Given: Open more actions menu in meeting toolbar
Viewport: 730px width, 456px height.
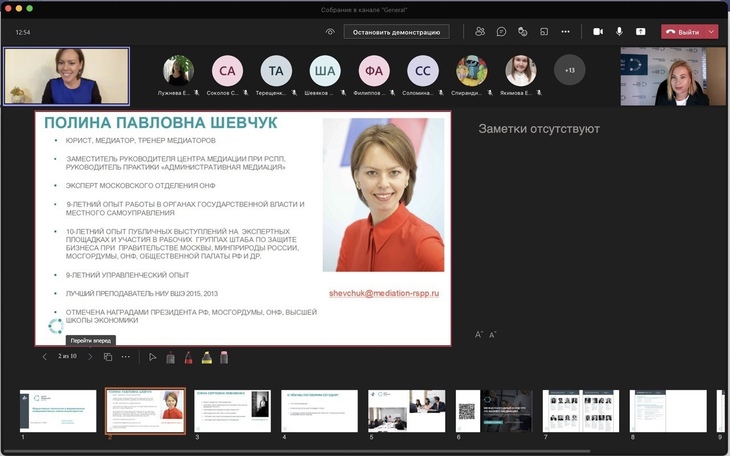Looking at the screenshot, I should coord(565,32).
